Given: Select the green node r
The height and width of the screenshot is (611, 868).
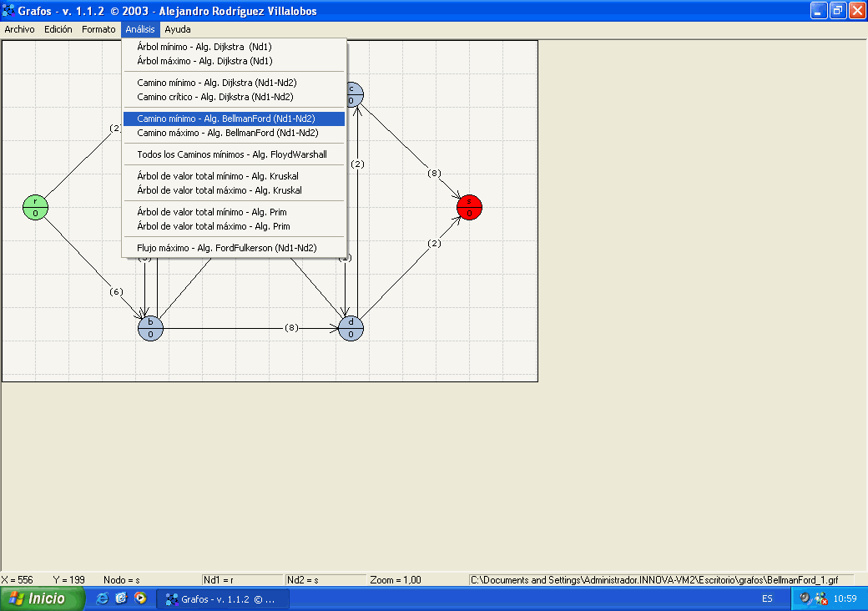Looking at the screenshot, I should click(35, 207).
